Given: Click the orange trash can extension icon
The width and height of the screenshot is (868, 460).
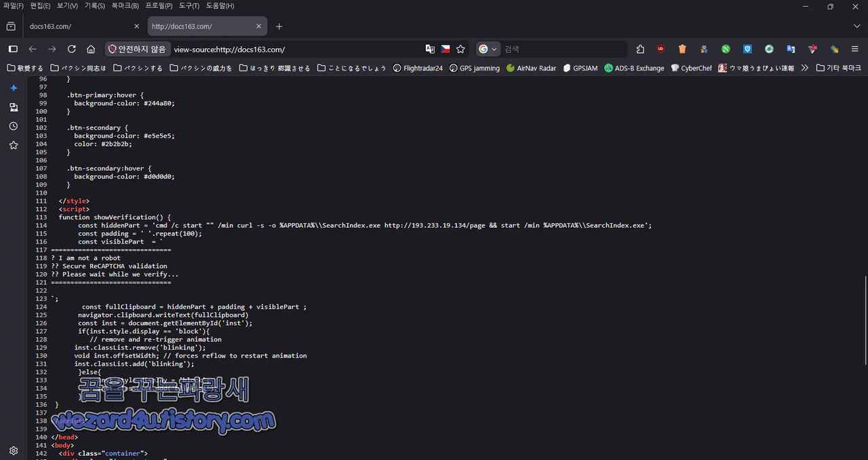Looking at the screenshot, I should (x=682, y=49).
